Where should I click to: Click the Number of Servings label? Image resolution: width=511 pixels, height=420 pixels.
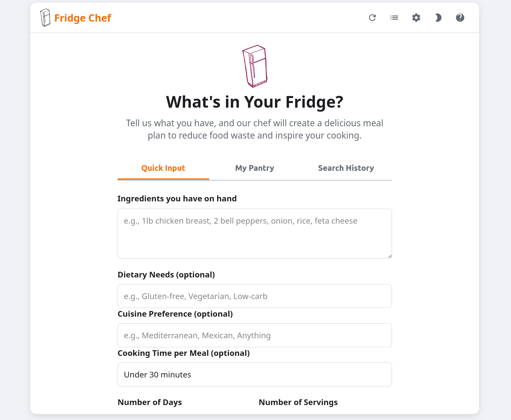point(298,402)
